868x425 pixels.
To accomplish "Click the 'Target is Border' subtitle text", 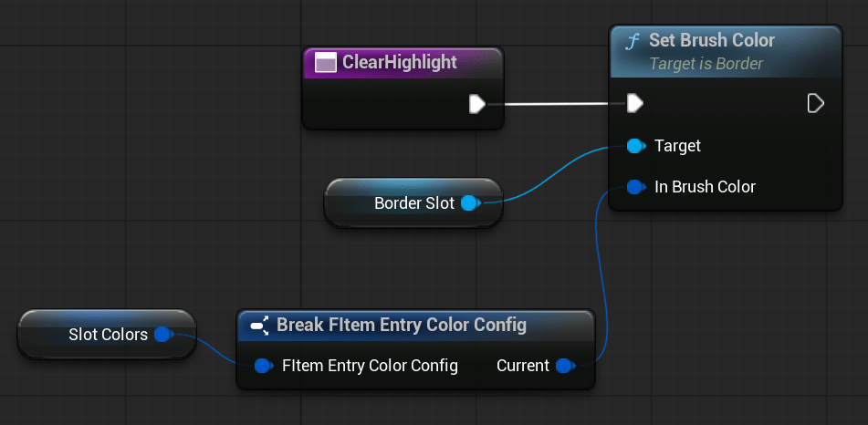I will [706, 64].
